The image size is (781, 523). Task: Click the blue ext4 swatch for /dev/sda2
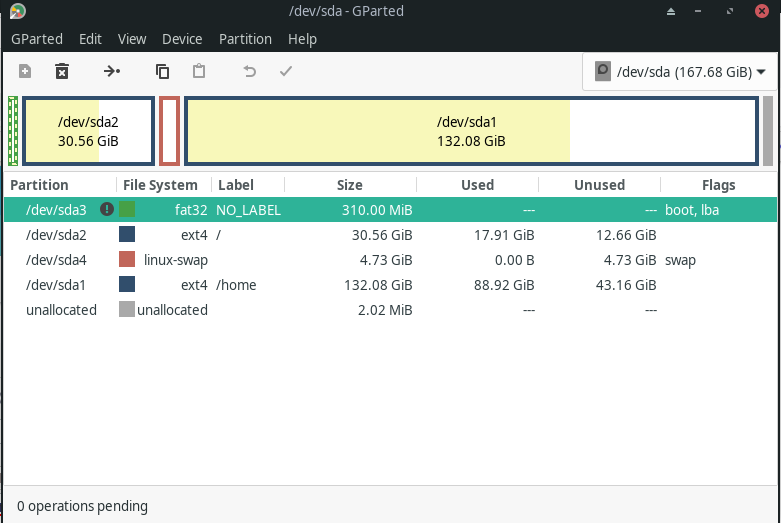click(127, 234)
